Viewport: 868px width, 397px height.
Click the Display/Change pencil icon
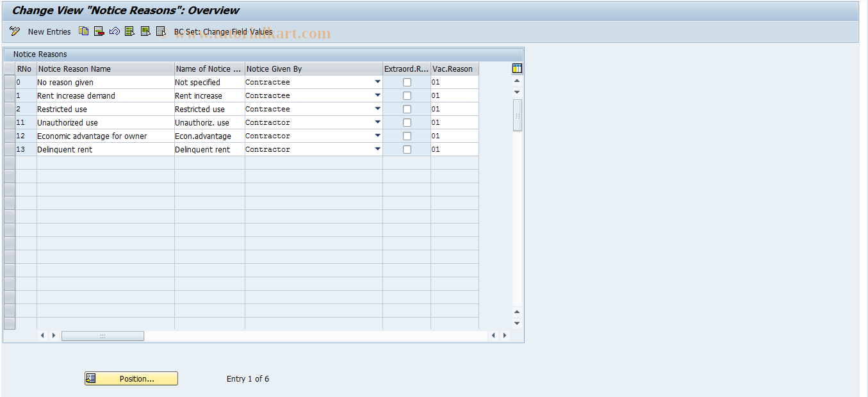tap(15, 31)
